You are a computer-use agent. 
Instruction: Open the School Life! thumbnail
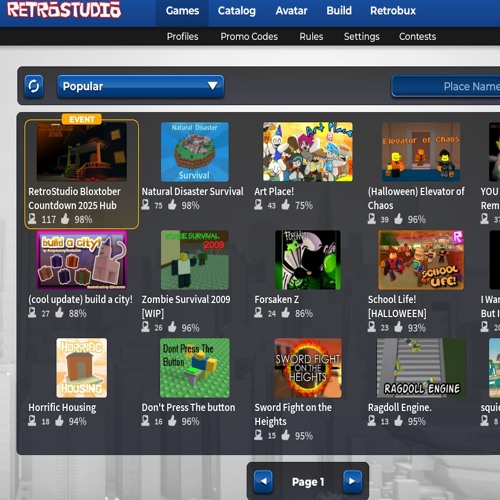421,260
